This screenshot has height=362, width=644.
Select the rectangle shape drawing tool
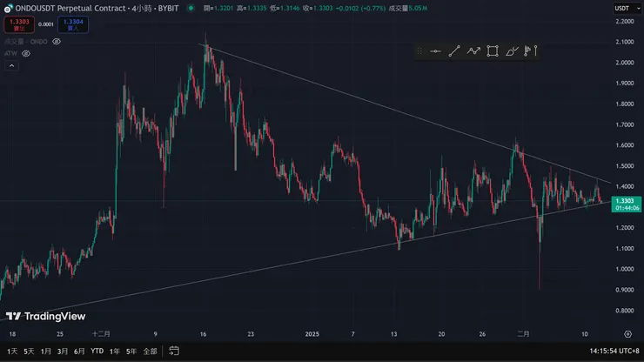tap(493, 51)
